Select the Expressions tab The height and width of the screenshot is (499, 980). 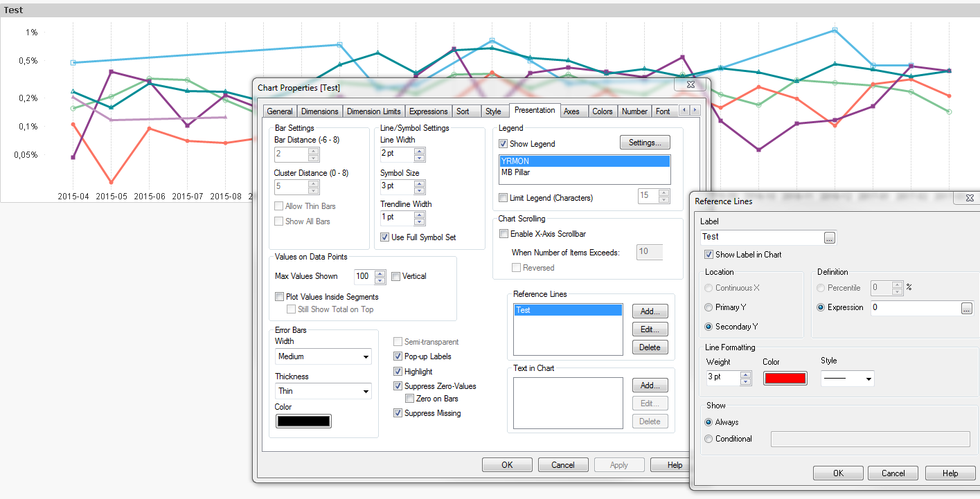click(428, 111)
